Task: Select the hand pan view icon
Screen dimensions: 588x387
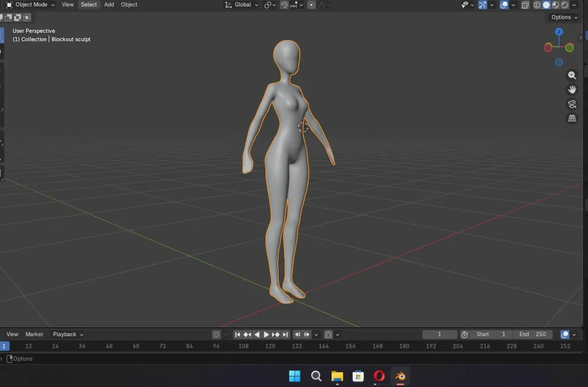Action: [x=572, y=89]
